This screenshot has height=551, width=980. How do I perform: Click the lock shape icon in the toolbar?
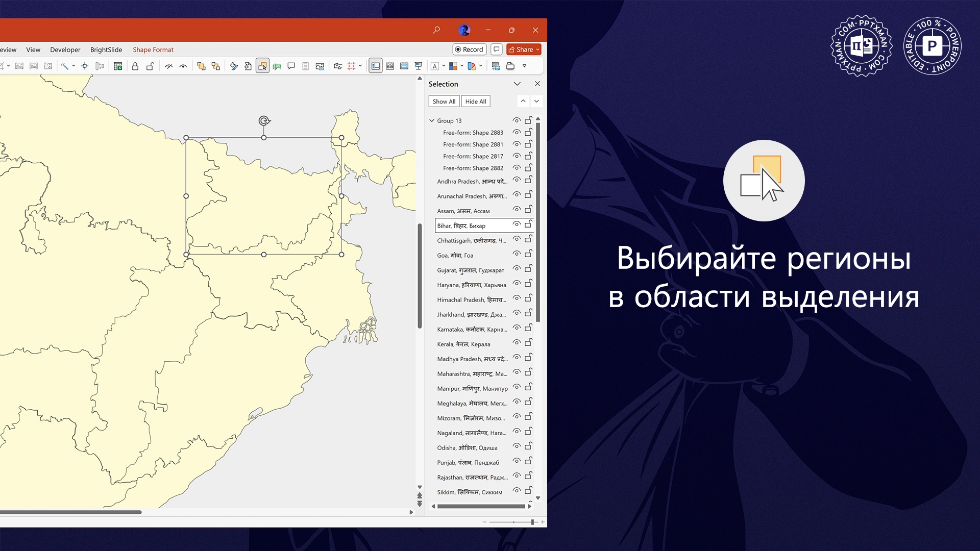135,66
